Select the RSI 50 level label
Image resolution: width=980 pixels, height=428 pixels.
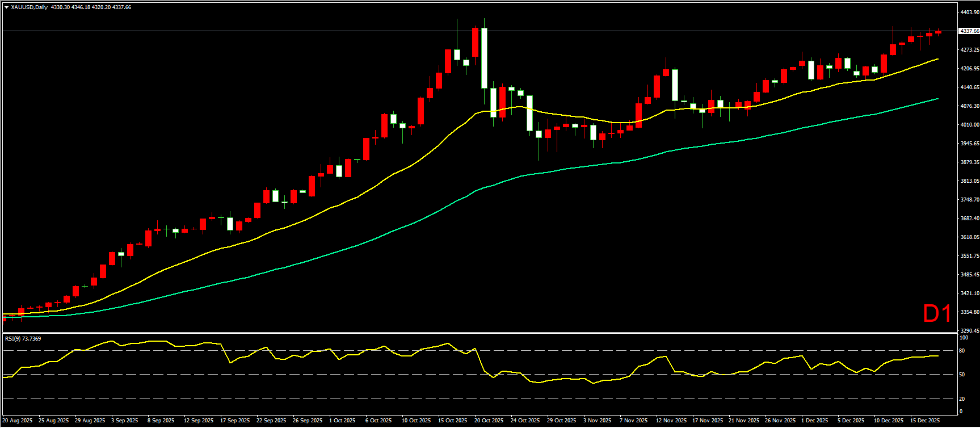(x=962, y=375)
